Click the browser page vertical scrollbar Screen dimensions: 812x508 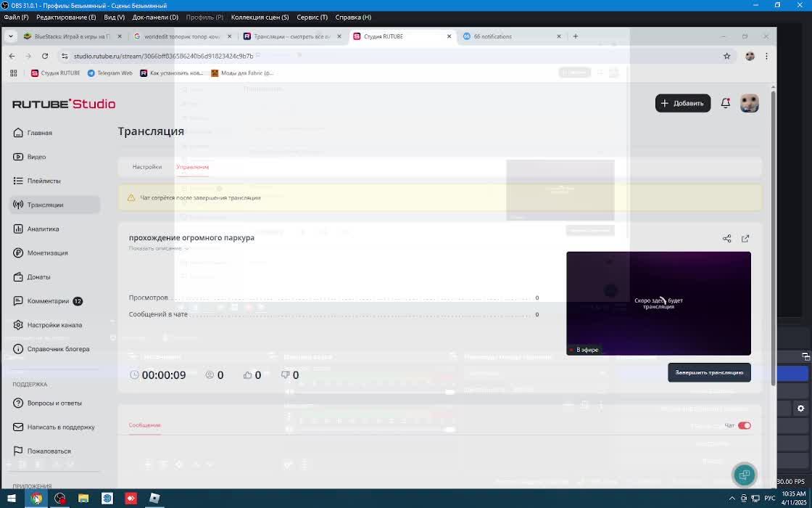[x=773, y=239]
